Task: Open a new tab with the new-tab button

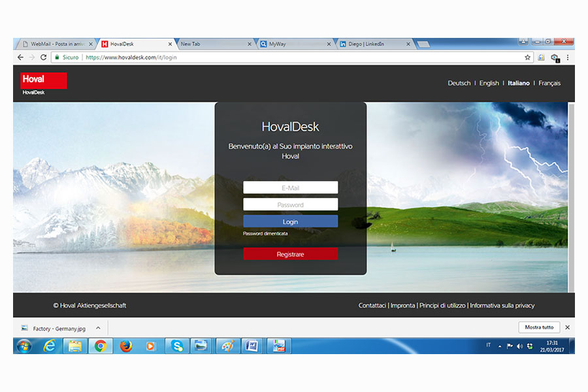Action: (423, 44)
